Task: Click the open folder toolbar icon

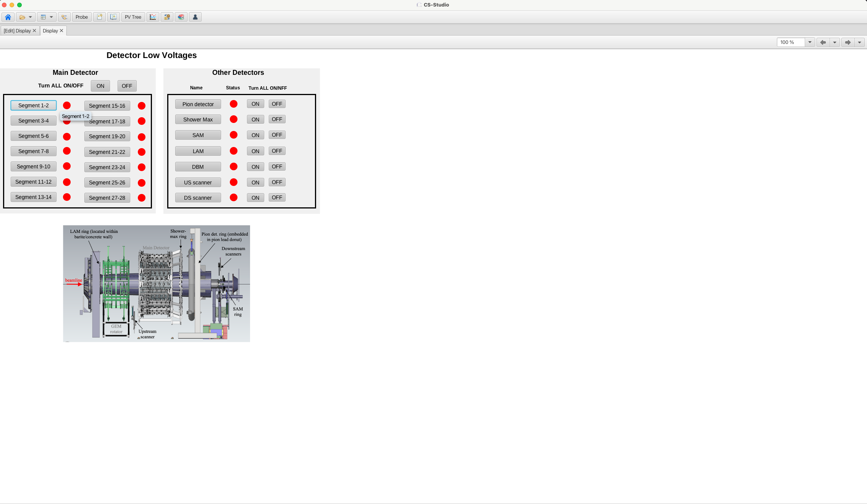Action: (x=23, y=17)
